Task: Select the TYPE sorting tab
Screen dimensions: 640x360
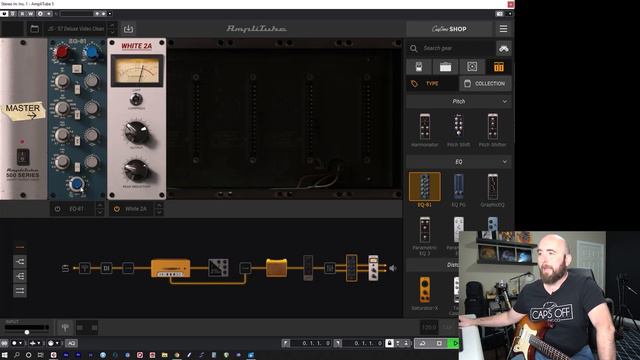Action: [x=432, y=84]
